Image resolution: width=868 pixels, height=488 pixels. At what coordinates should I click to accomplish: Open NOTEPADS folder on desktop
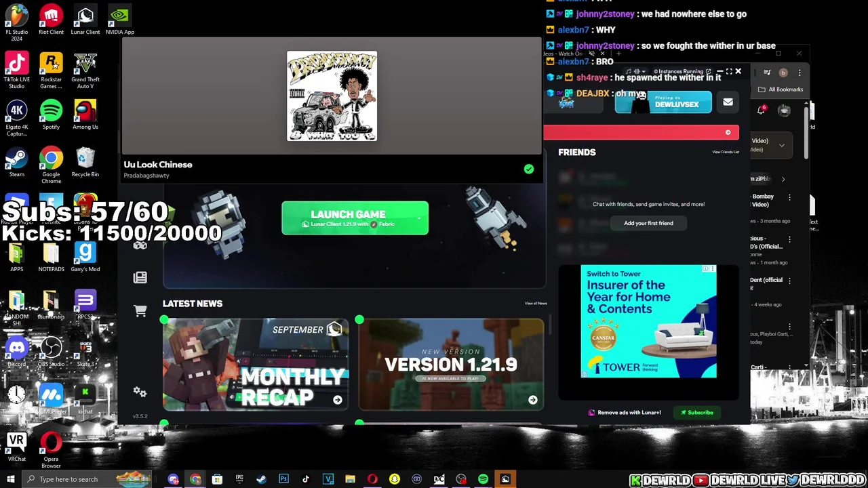tap(51, 257)
